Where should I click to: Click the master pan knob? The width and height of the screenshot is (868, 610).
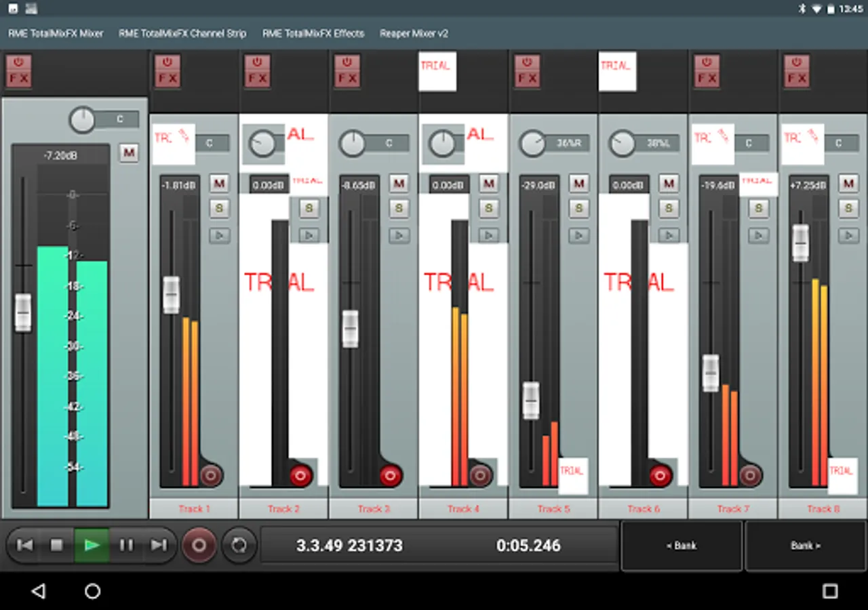(x=82, y=120)
